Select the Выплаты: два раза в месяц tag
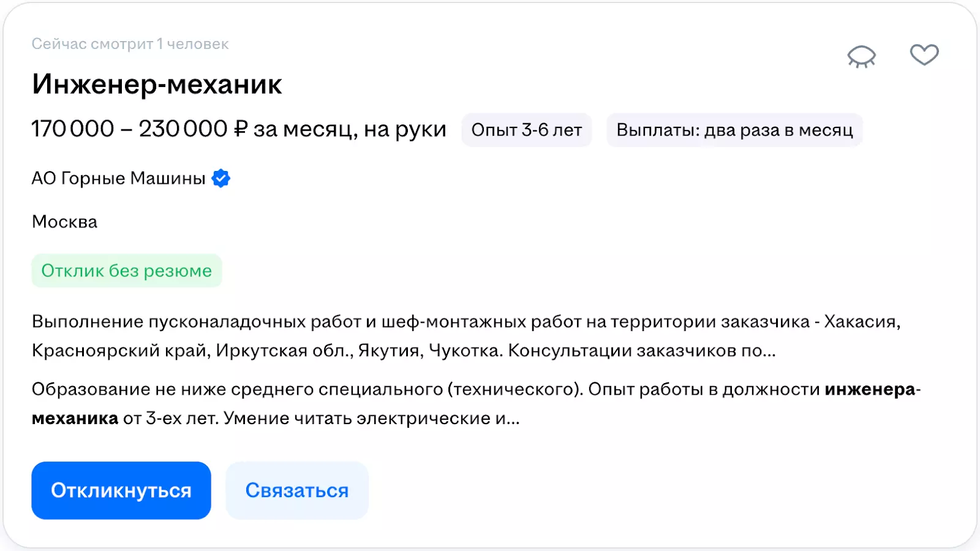980x551 pixels. (x=734, y=130)
